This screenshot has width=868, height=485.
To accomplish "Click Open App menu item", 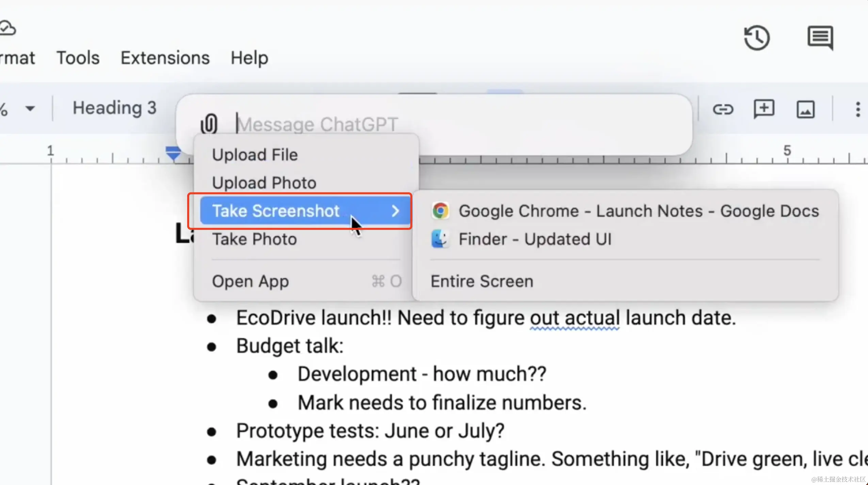I will point(250,282).
